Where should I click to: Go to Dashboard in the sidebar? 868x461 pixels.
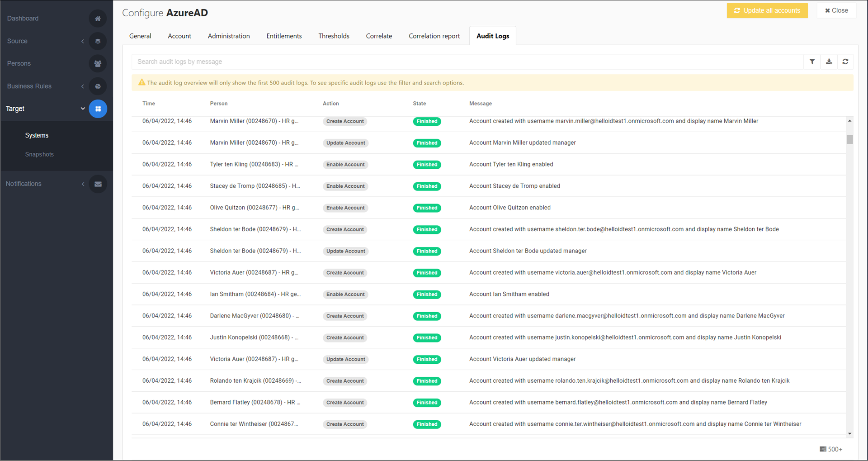[23, 19]
